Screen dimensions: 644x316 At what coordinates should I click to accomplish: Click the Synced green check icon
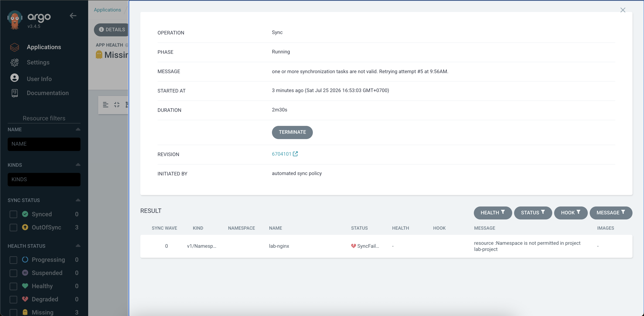point(25,214)
